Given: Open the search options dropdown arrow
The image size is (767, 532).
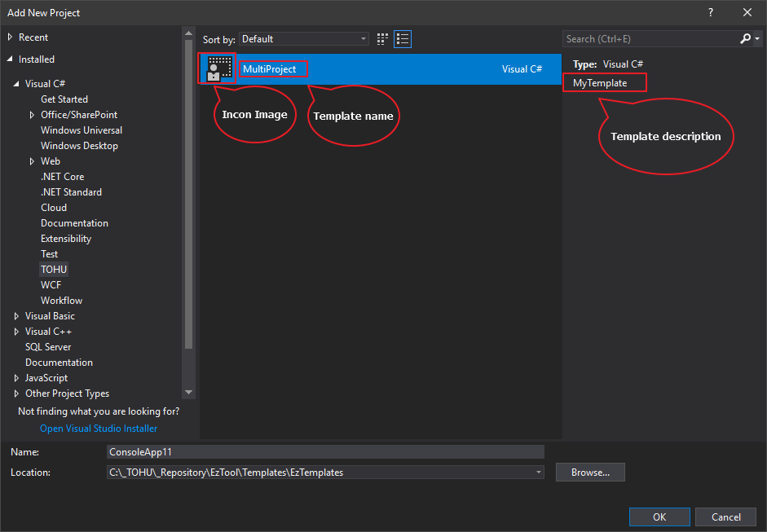Looking at the screenshot, I should point(756,38).
